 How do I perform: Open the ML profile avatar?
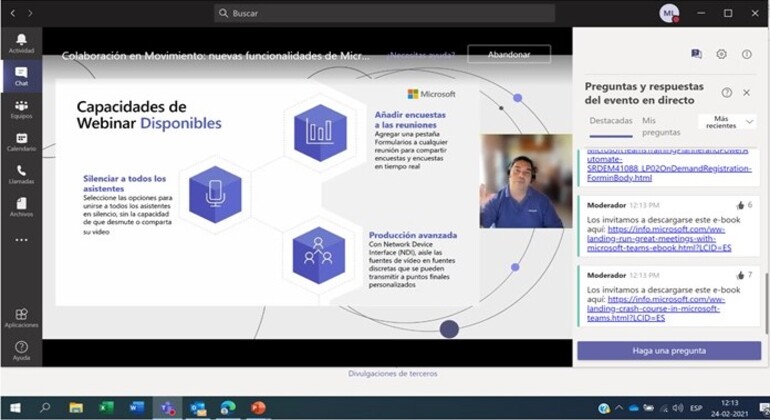coord(669,13)
